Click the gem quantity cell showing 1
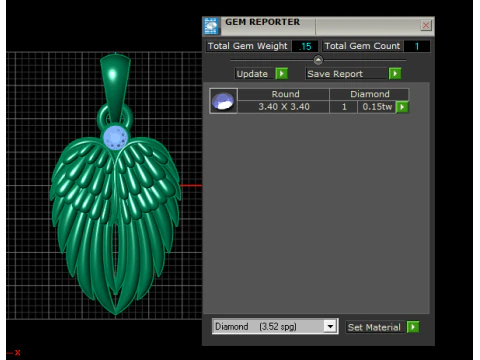This screenshot has width=480, height=360. [344, 107]
